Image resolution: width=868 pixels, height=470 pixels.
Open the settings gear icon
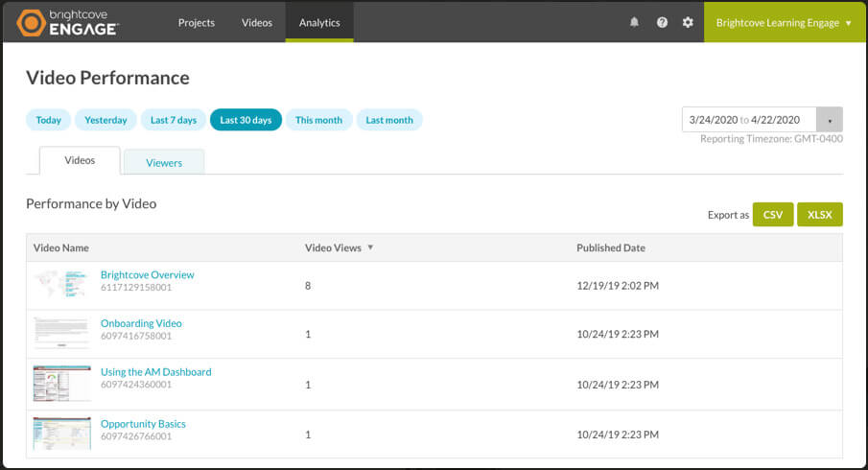(688, 22)
